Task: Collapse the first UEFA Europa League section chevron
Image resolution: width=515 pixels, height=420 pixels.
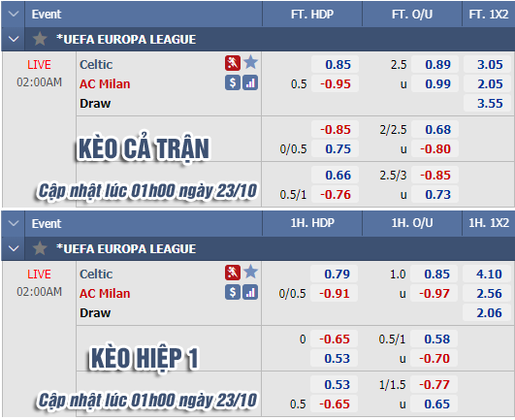Action: [14, 39]
